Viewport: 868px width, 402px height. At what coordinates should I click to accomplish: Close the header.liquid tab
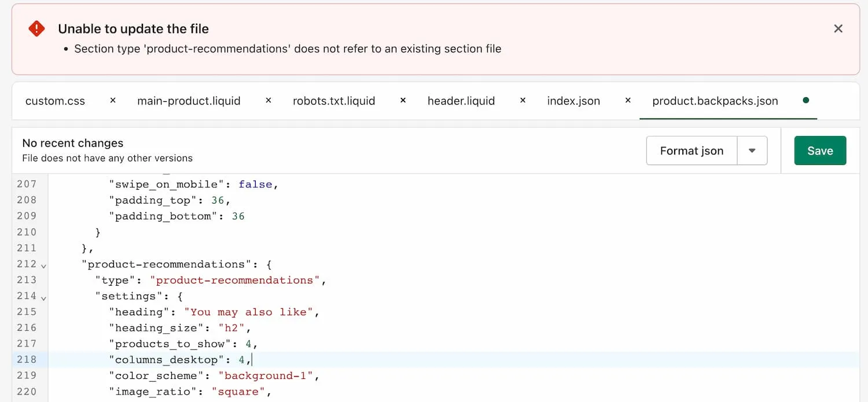523,101
